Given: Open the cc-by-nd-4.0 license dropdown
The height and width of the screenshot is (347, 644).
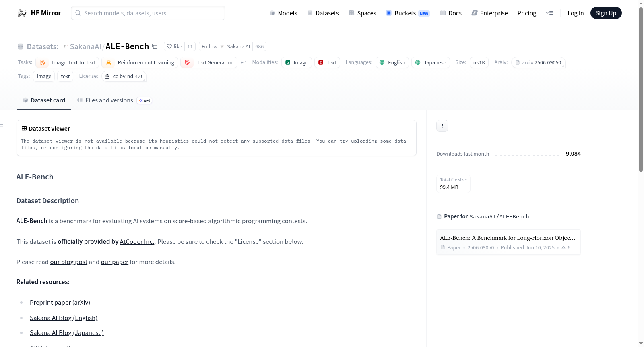Looking at the screenshot, I should pyautogui.click(x=124, y=76).
